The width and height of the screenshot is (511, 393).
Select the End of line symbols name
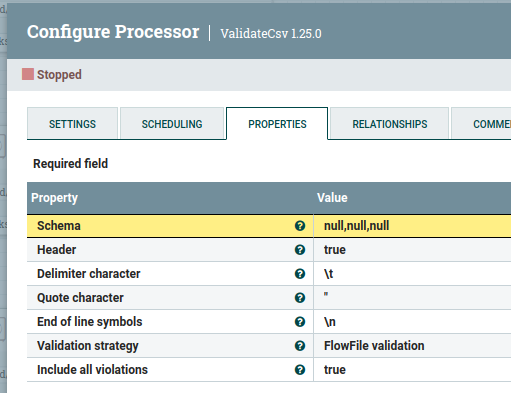(x=90, y=322)
